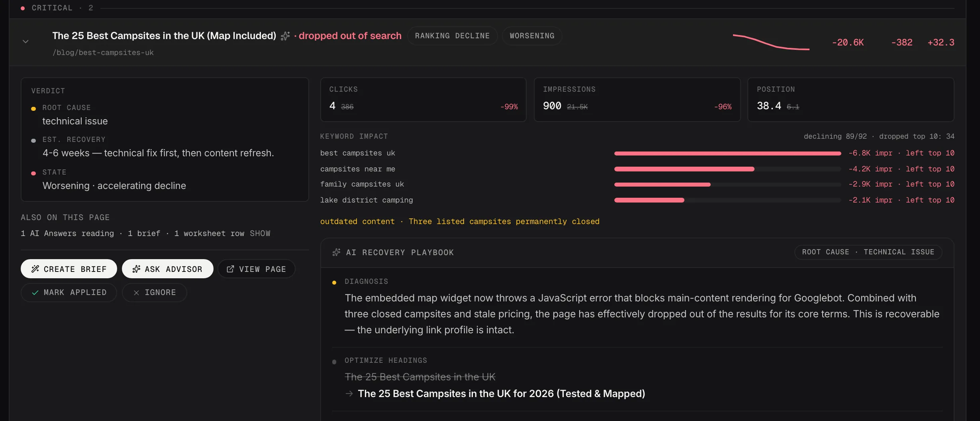Click the external link icon in View Page
Viewport: 980px width, 421px height.
(x=230, y=269)
